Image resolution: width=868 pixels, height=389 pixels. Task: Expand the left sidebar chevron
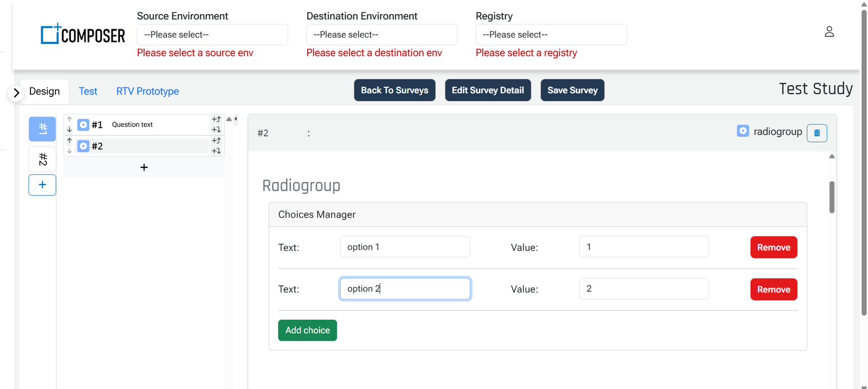(x=16, y=93)
